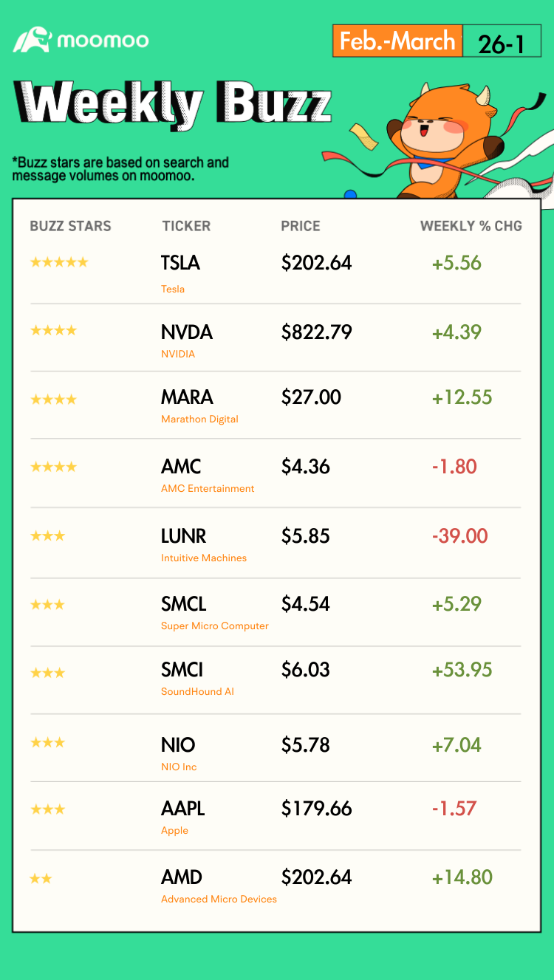This screenshot has height=980, width=554.
Task: Click the NVDA four-star buzz rating
Action: [53, 331]
